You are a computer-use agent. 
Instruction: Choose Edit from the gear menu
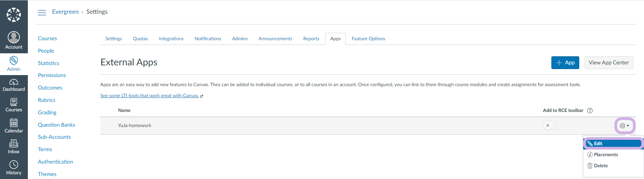coord(613,143)
